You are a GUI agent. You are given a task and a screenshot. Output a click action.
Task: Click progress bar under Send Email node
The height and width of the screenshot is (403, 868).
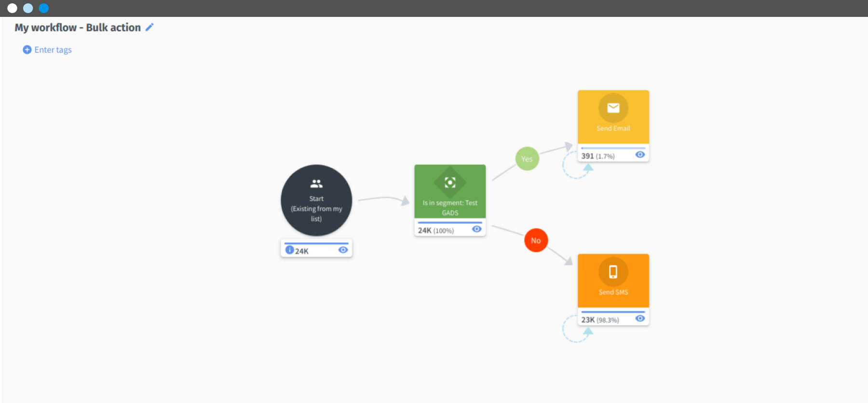(x=613, y=148)
